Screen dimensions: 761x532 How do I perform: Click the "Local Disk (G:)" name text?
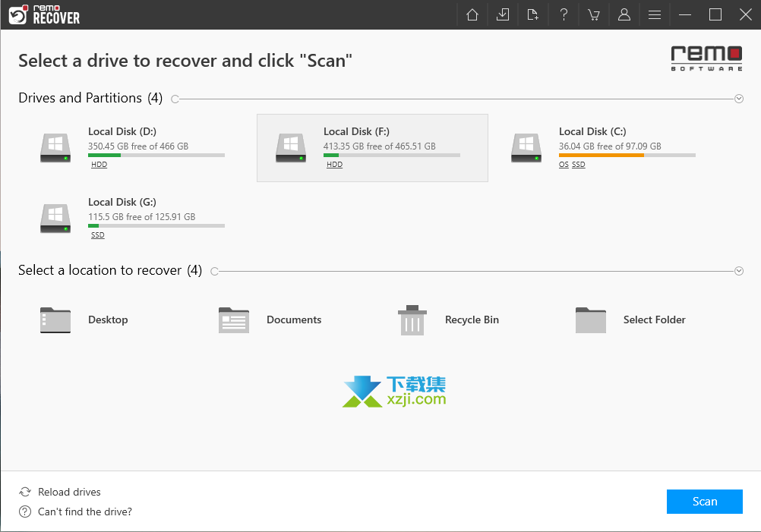(122, 202)
